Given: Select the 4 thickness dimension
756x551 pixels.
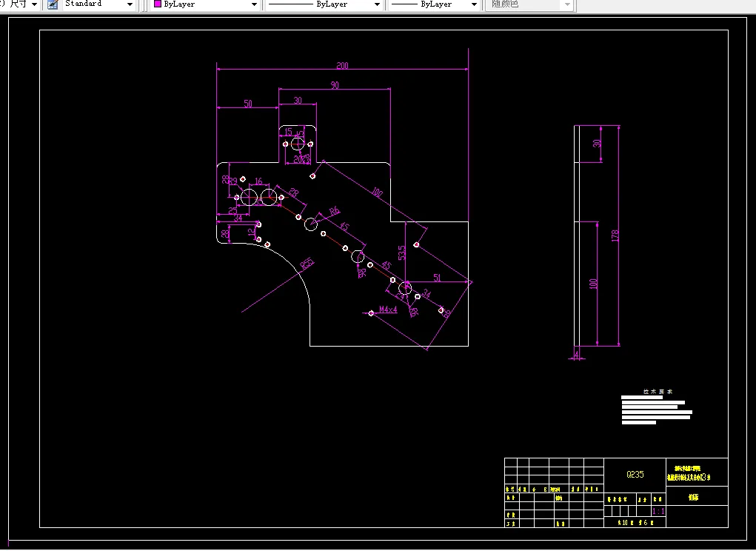Looking at the screenshot, I should [576, 355].
